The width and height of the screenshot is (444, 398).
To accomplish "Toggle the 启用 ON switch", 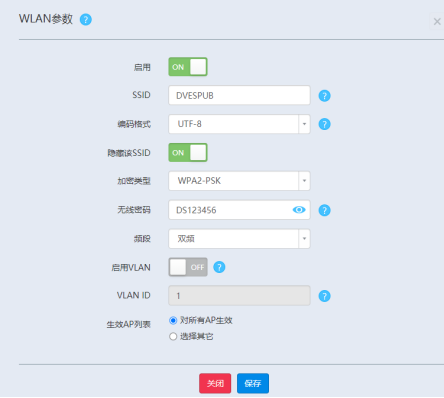I will [188, 67].
